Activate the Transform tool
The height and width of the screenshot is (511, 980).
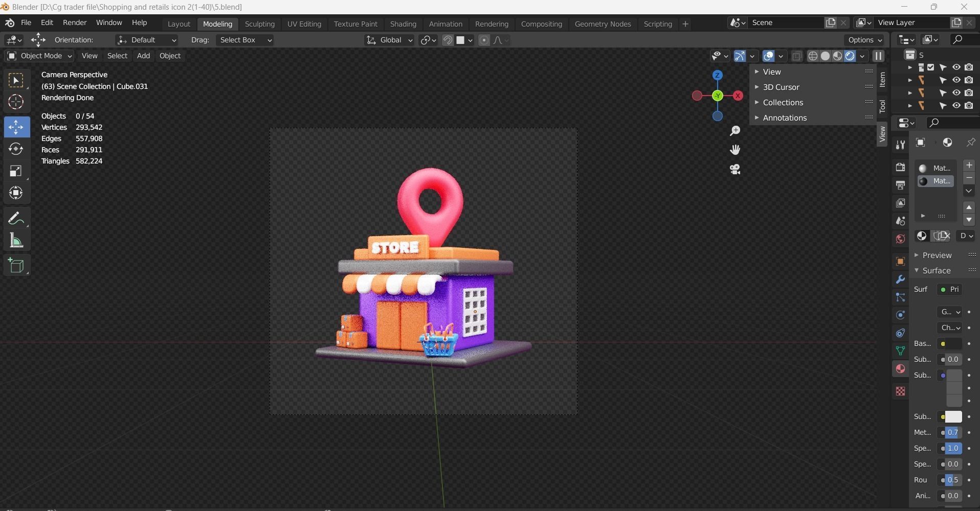16,193
